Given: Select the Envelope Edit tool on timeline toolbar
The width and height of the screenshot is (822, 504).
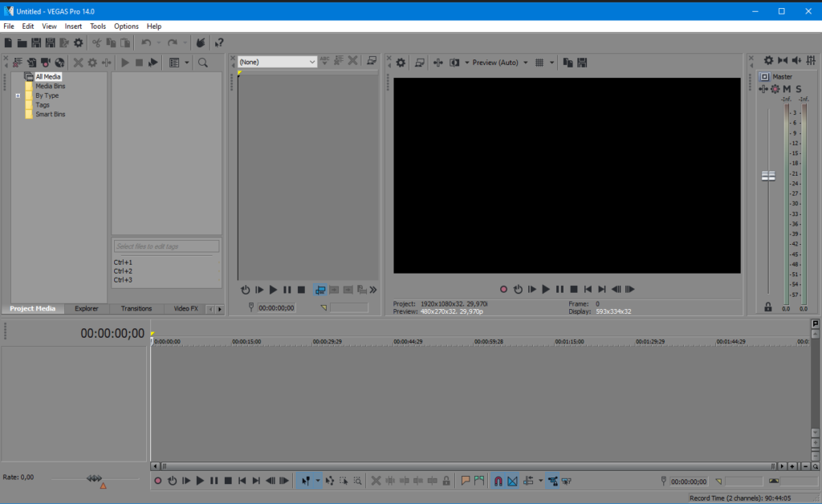Looking at the screenshot, I should click(330, 481).
